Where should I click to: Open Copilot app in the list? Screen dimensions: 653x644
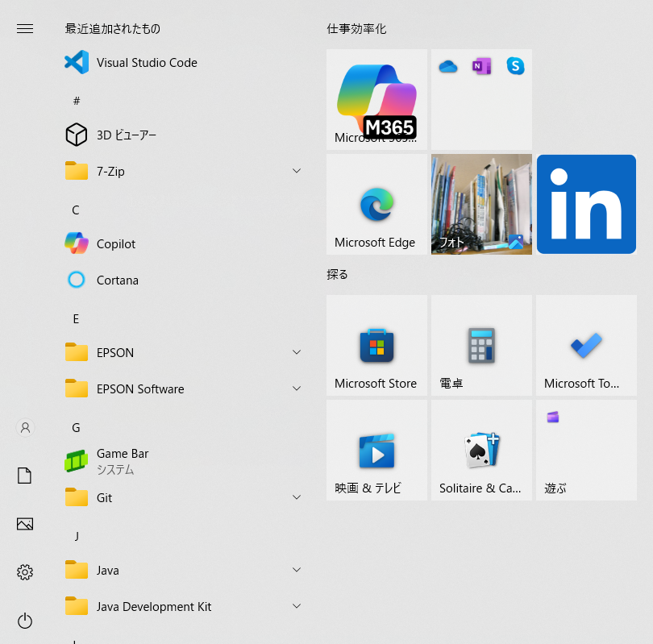click(x=183, y=243)
